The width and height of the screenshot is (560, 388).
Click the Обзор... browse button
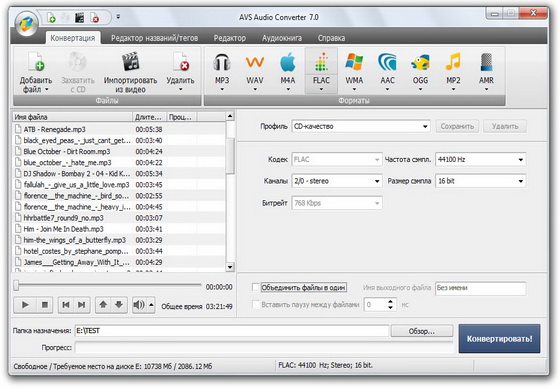(x=422, y=331)
